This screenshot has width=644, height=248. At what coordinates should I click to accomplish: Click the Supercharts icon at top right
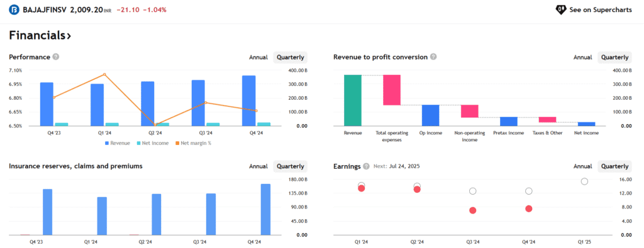560,9
